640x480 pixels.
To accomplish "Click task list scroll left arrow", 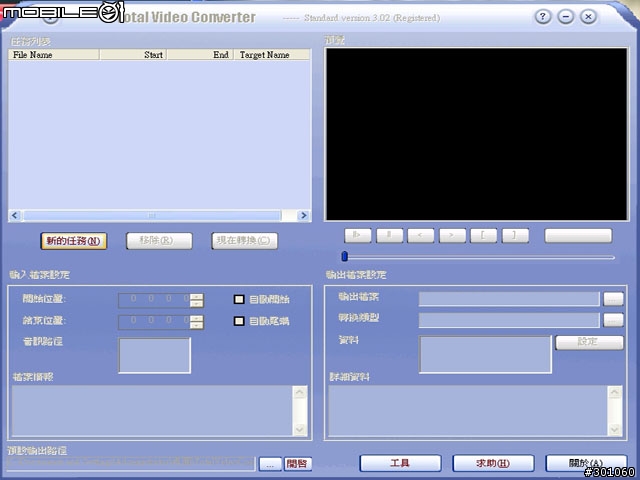I will (x=15, y=215).
